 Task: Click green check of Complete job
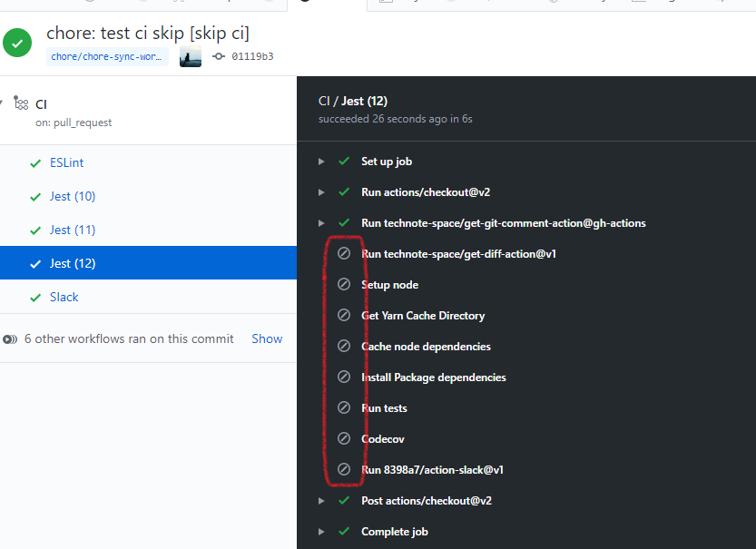[344, 531]
